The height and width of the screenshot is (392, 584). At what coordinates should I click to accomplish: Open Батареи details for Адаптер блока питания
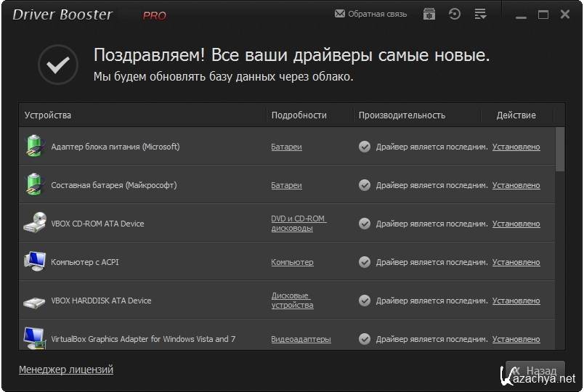(286, 147)
